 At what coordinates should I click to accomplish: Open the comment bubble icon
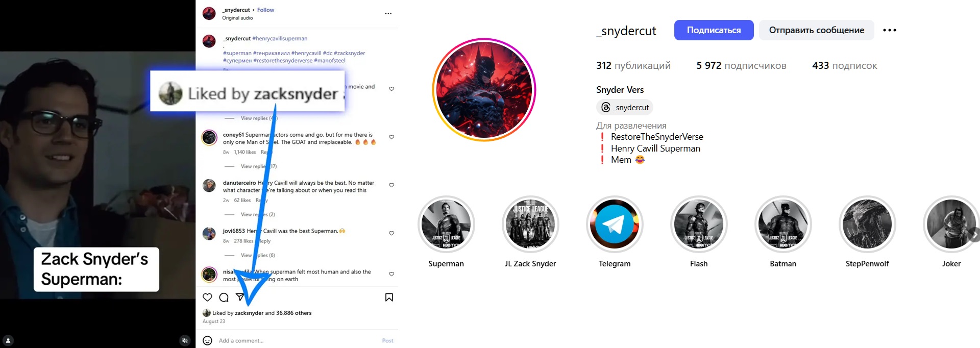(224, 297)
